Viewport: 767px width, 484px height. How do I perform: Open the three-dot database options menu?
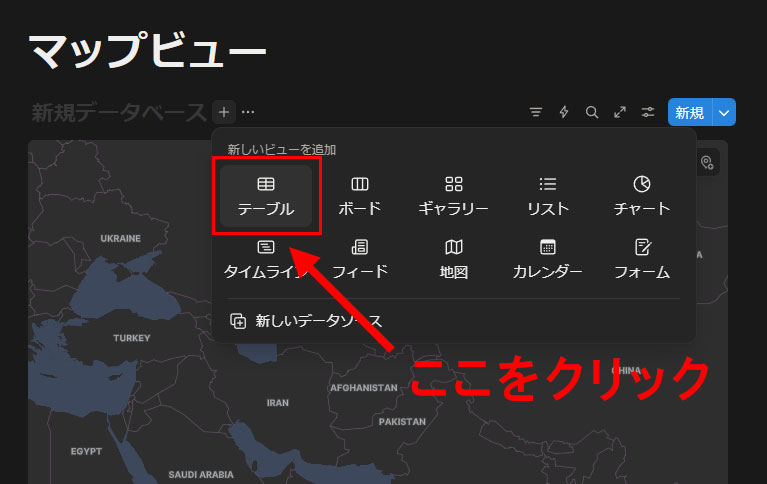(248, 112)
